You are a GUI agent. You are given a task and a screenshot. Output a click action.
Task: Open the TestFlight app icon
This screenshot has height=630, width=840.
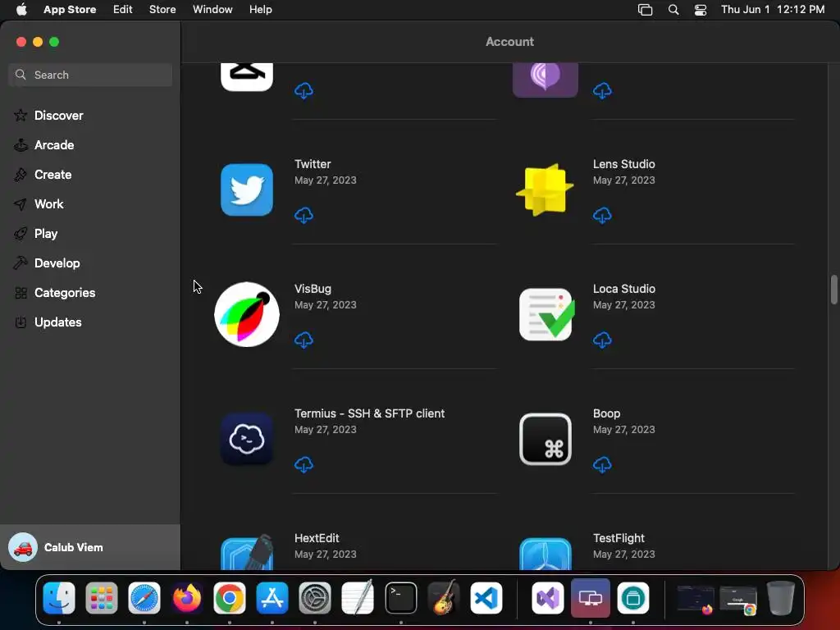click(546, 554)
